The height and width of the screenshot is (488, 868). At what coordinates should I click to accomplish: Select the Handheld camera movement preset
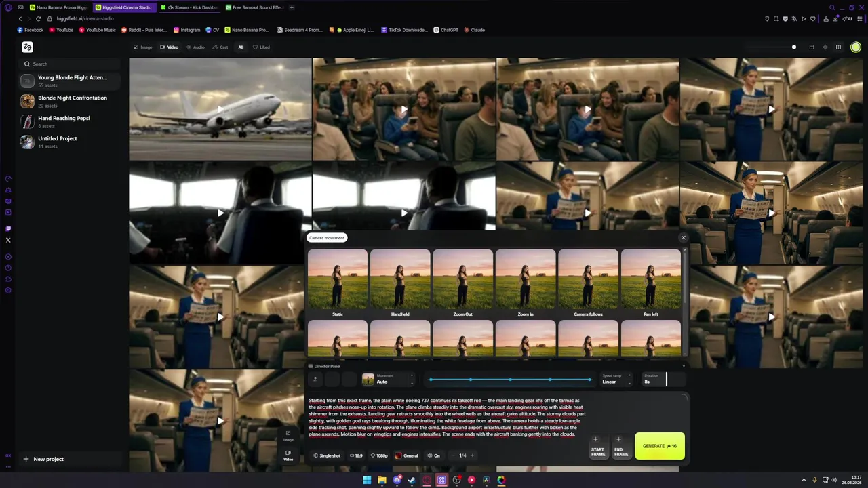click(x=400, y=284)
